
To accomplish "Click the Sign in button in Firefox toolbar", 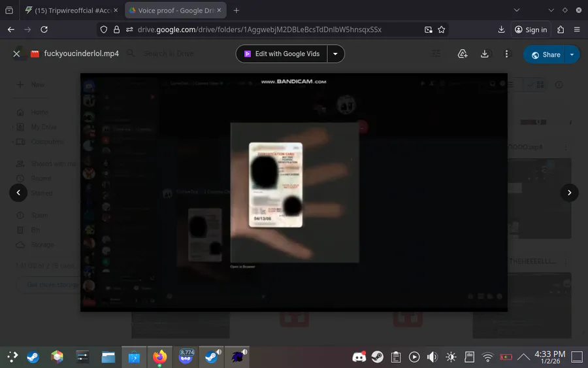I will pos(531,29).
